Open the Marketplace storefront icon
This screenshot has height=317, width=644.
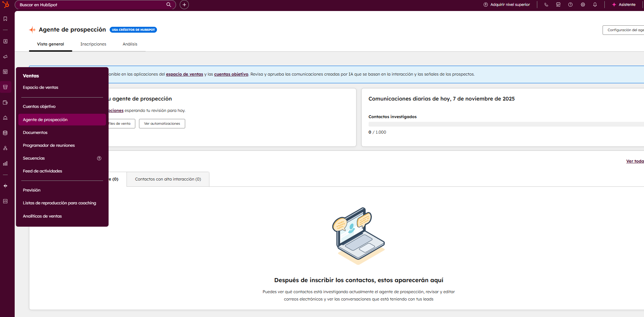[558, 5]
